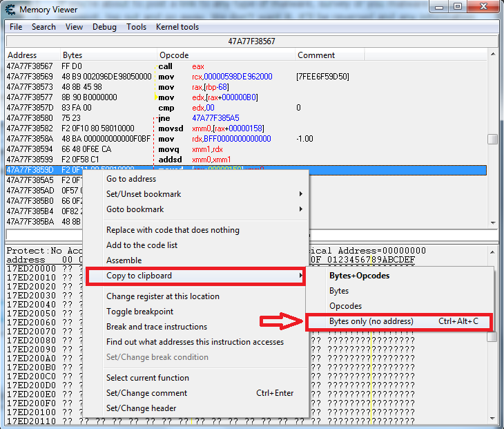Click the scroll-up arrow of disassembler
Image resolution: width=504 pixels, height=429 pixels.
coord(492,55)
